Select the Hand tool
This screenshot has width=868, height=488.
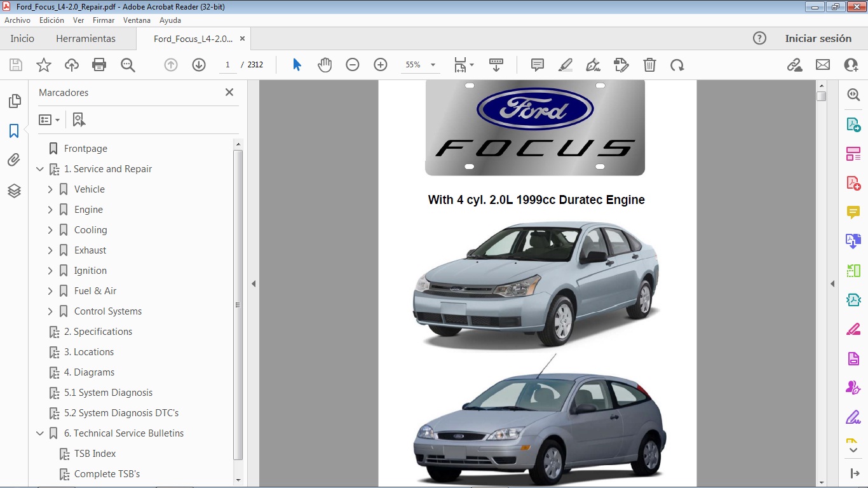(x=325, y=64)
